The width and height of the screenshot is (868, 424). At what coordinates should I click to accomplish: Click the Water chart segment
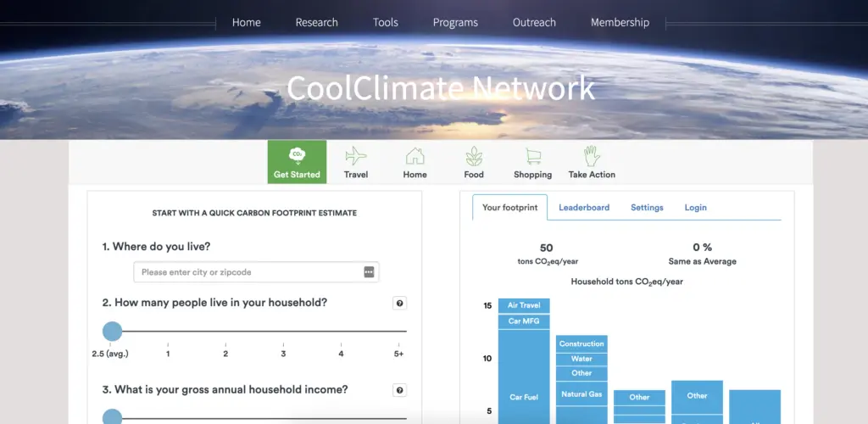tap(581, 359)
